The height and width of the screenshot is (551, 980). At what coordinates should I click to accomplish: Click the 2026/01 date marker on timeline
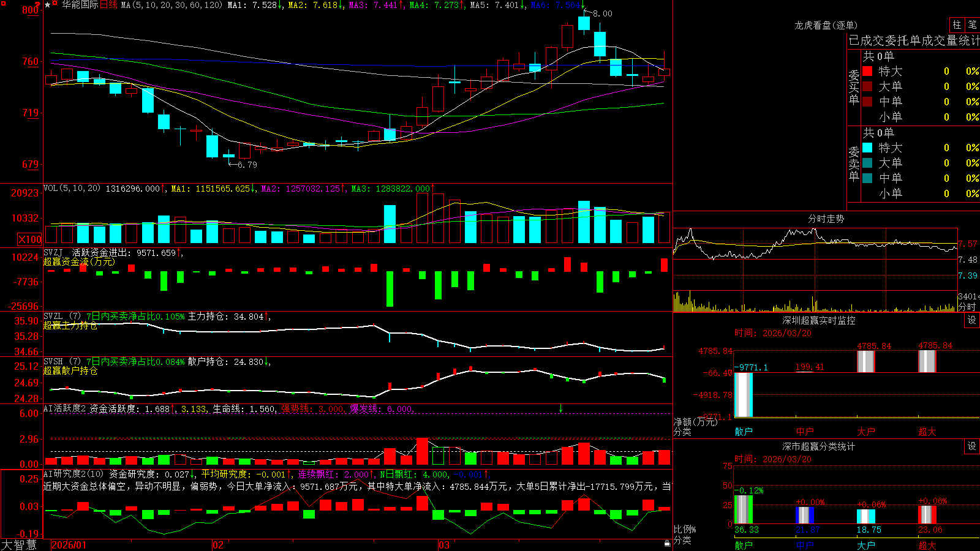[69, 545]
